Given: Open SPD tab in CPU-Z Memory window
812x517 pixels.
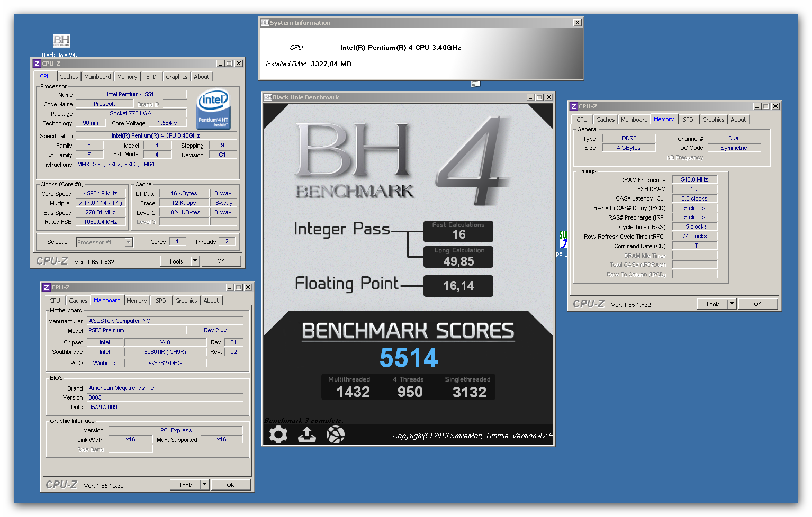Looking at the screenshot, I should click(688, 120).
